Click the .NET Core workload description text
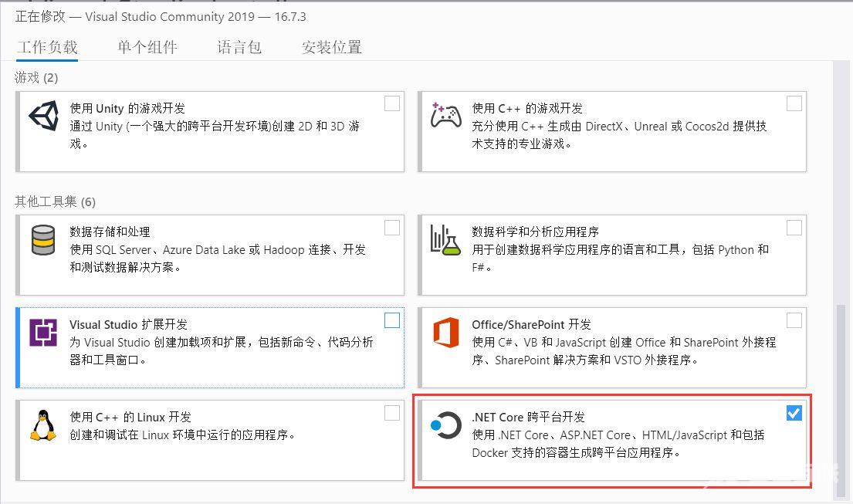 tap(618, 444)
